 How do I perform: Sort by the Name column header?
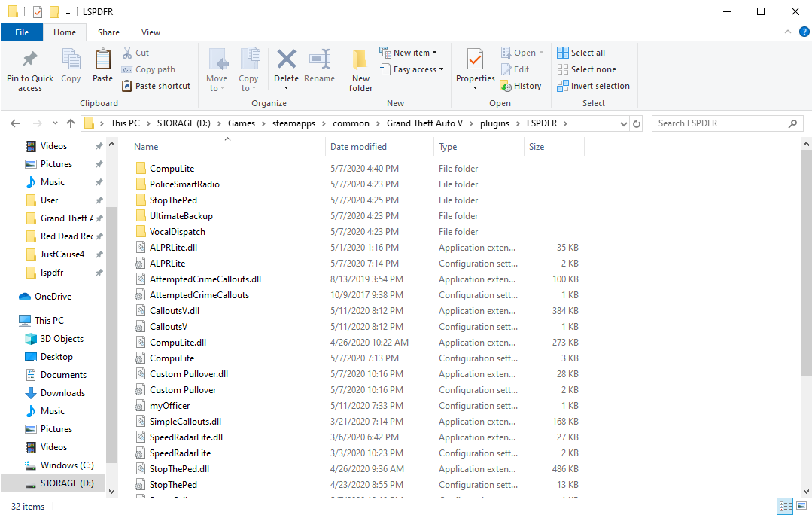227,147
